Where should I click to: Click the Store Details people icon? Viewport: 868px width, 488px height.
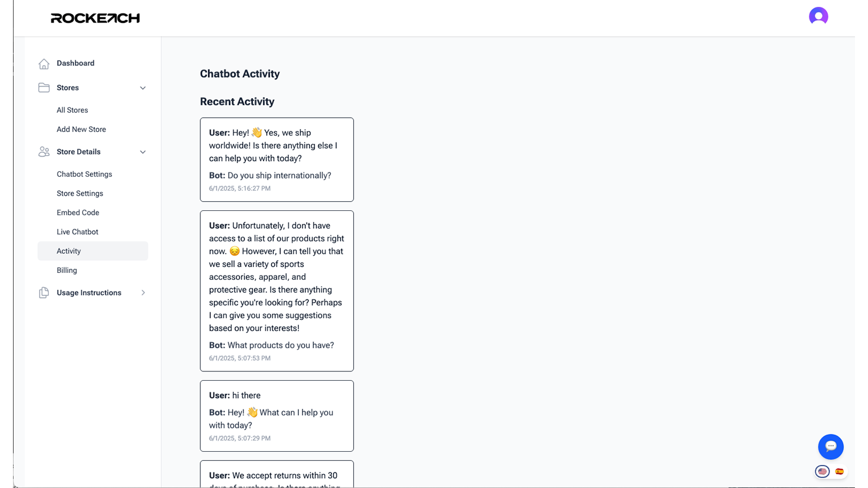(x=44, y=152)
